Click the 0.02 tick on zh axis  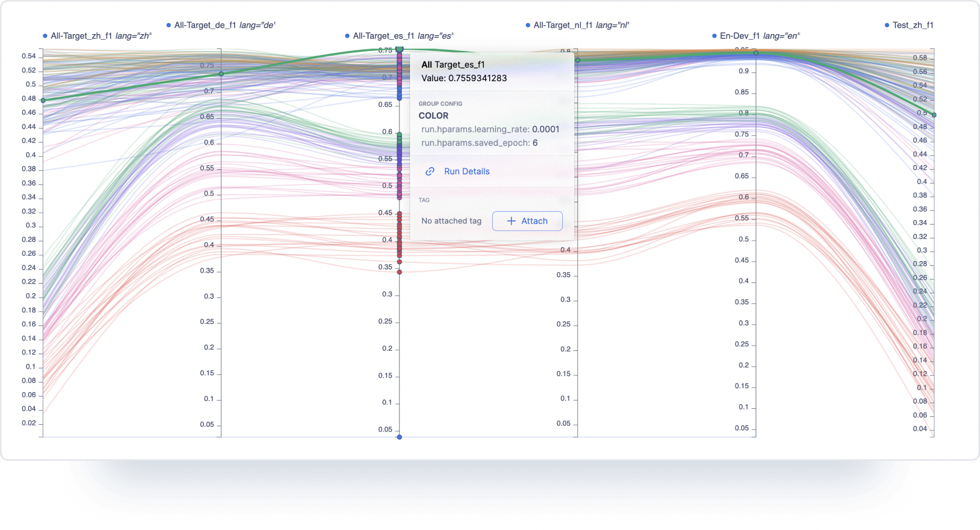tap(29, 423)
